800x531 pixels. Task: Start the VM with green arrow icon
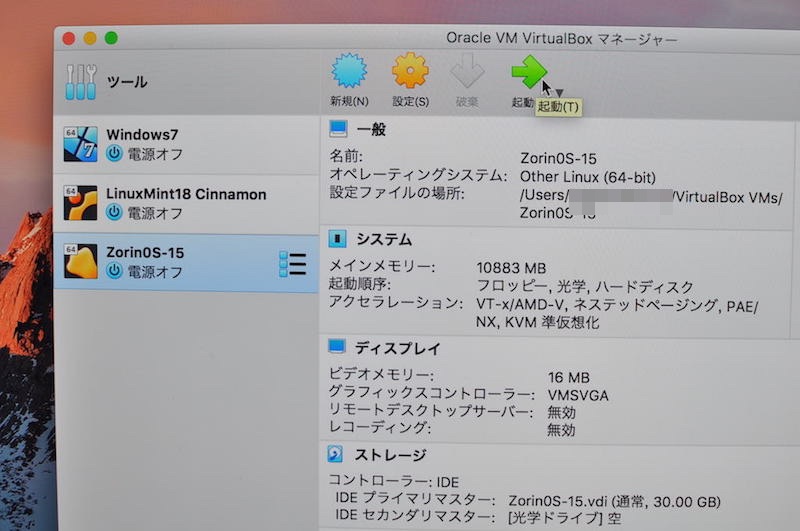pos(529,72)
